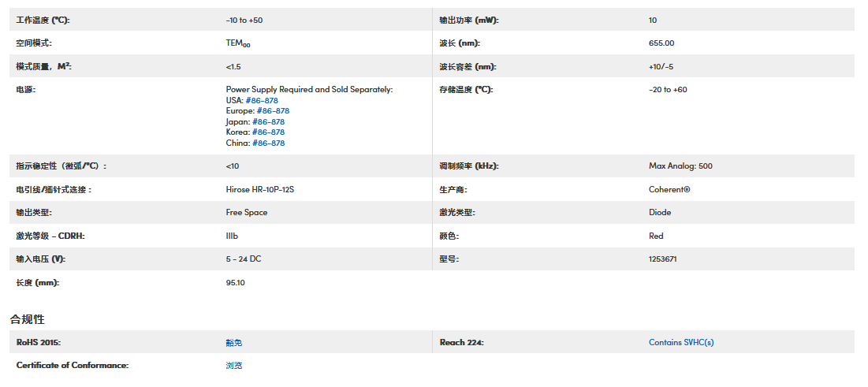Open 浏览 link for Certificate of Conformance

click(234, 366)
